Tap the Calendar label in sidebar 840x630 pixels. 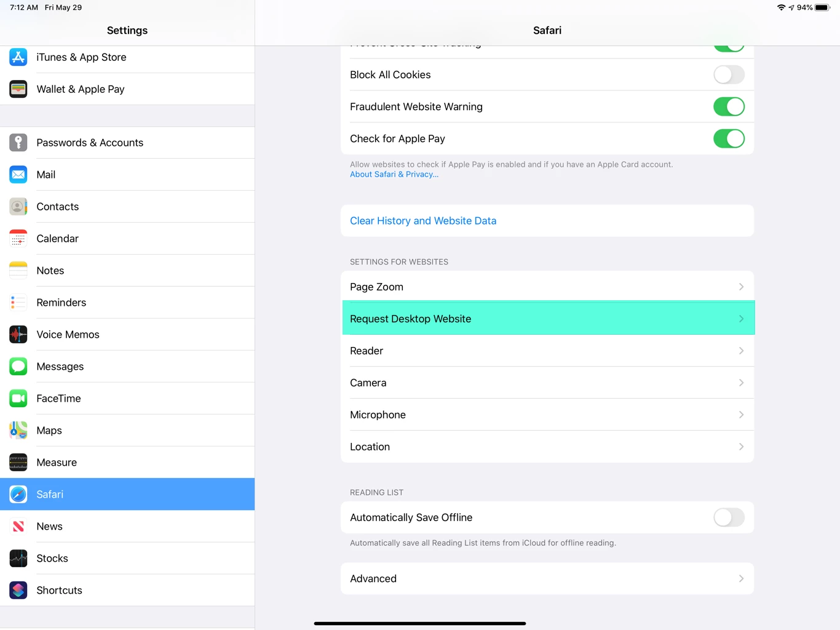click(x=57, y=239)
